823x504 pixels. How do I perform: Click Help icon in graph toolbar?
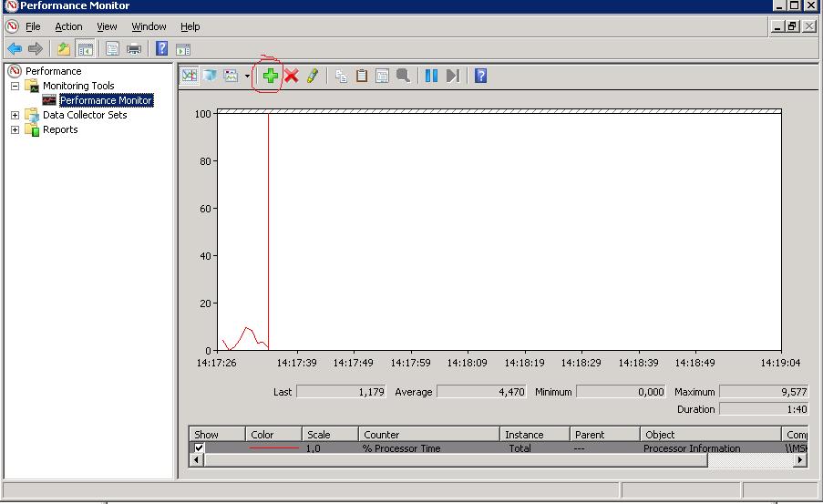click(481, 76)
